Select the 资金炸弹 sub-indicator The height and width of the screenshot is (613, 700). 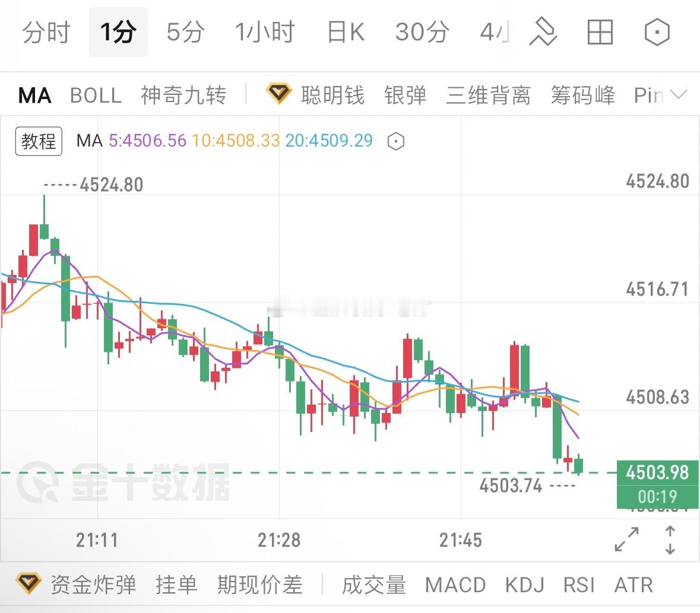[93, 585]
